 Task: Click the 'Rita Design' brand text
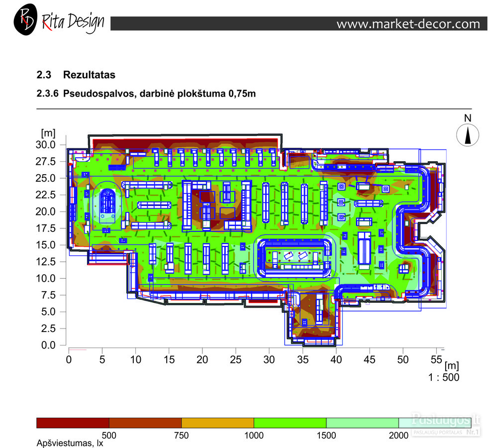73,22
